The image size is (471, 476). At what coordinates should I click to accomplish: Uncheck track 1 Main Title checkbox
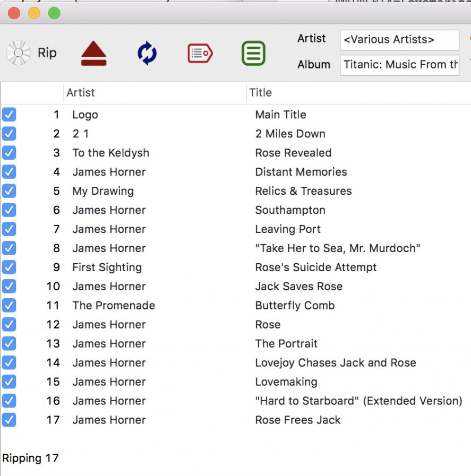9,115
